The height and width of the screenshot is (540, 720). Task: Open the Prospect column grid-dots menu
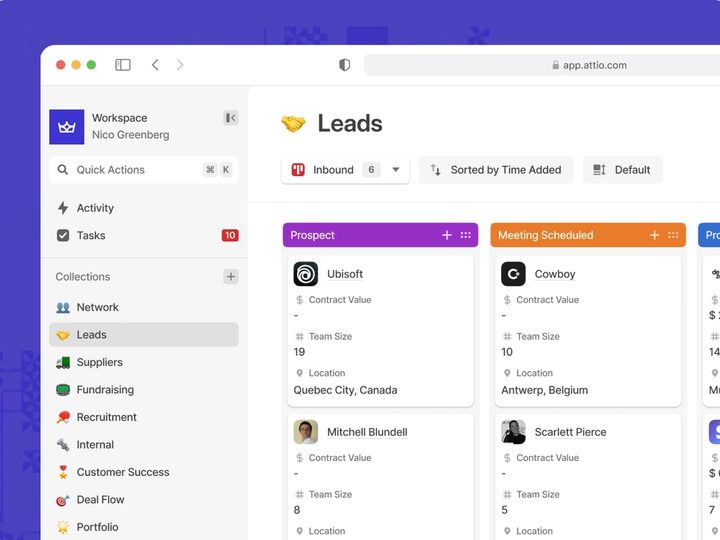tap(466, 235)
